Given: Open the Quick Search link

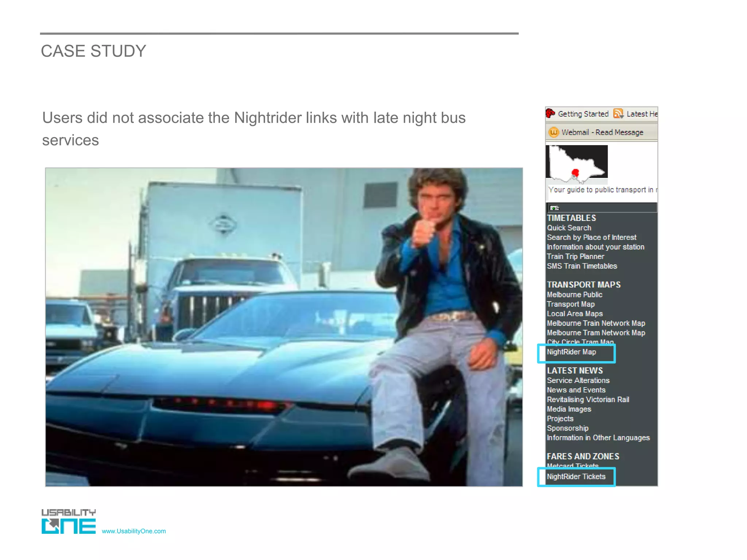Looking at the screenshot, I should click(x=569, y=228).
